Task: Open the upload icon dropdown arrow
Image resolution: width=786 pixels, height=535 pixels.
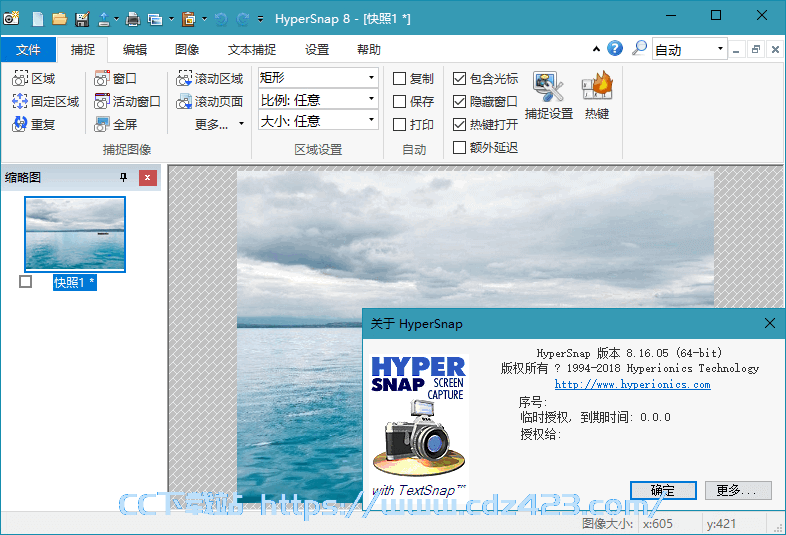Action: coord(116,19)
